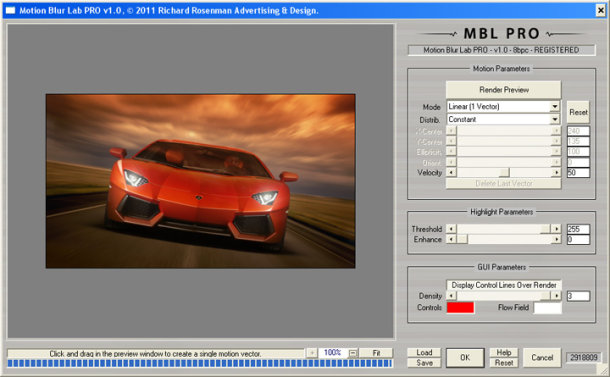610x377 pixels.
Task: Click the status hint text about motion vector
Action: point(155,354)
